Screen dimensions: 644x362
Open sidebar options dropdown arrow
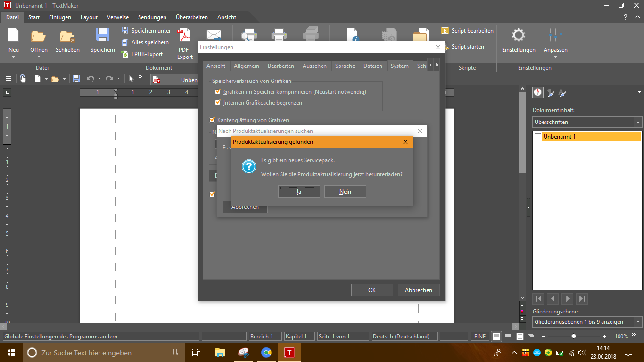point(639,92)
